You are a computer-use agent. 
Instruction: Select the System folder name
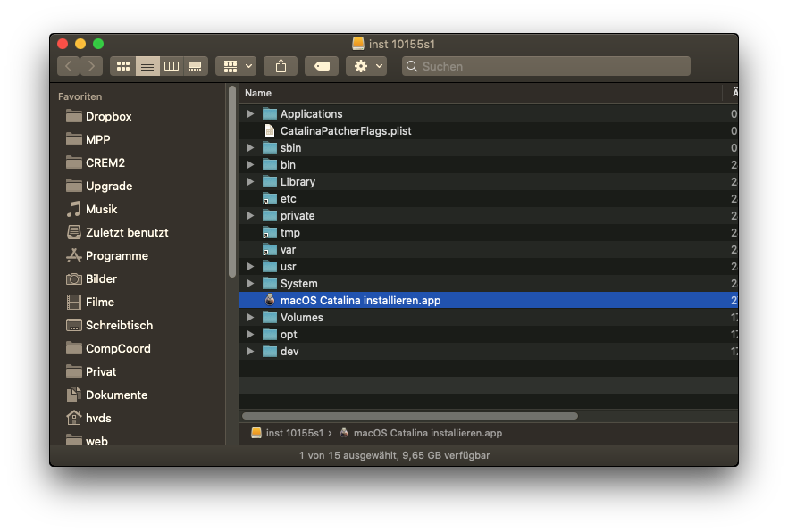tap(298, 284)
